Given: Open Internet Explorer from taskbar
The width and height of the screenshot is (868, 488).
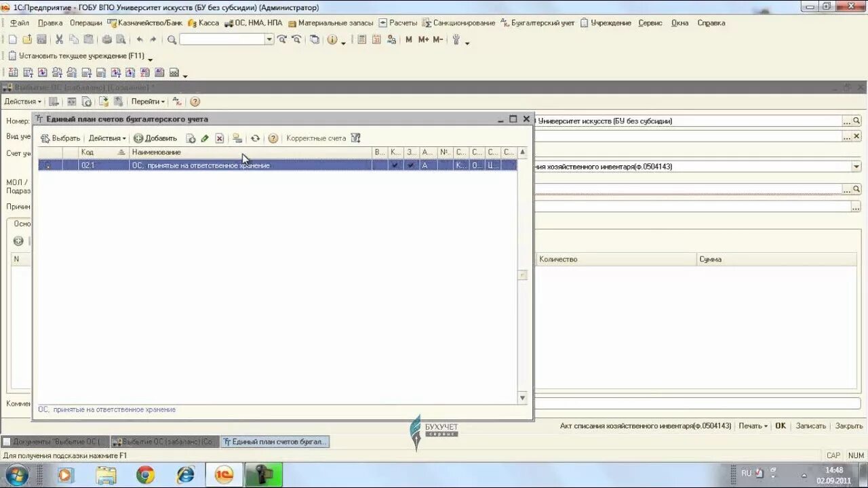Looking at the screenshot, I should pos(185,475).
